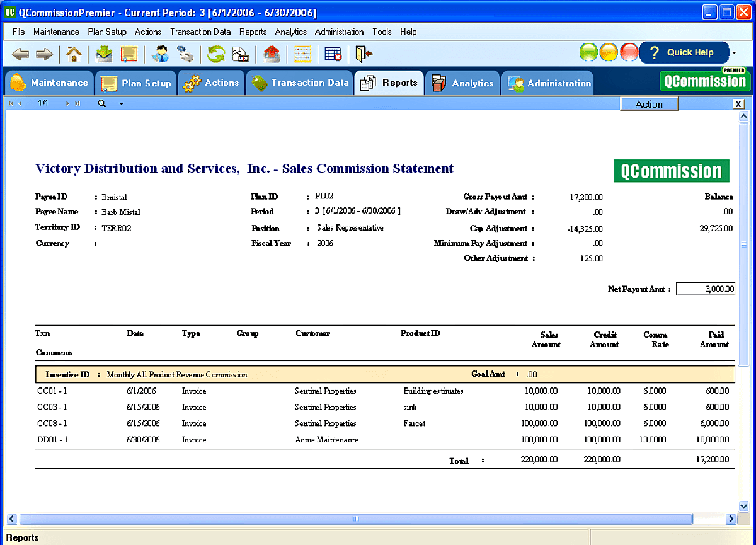This screenshot has width=756, height=545.
Task: Open the Plan Setup menu
Action: click(x=107, y=32)
